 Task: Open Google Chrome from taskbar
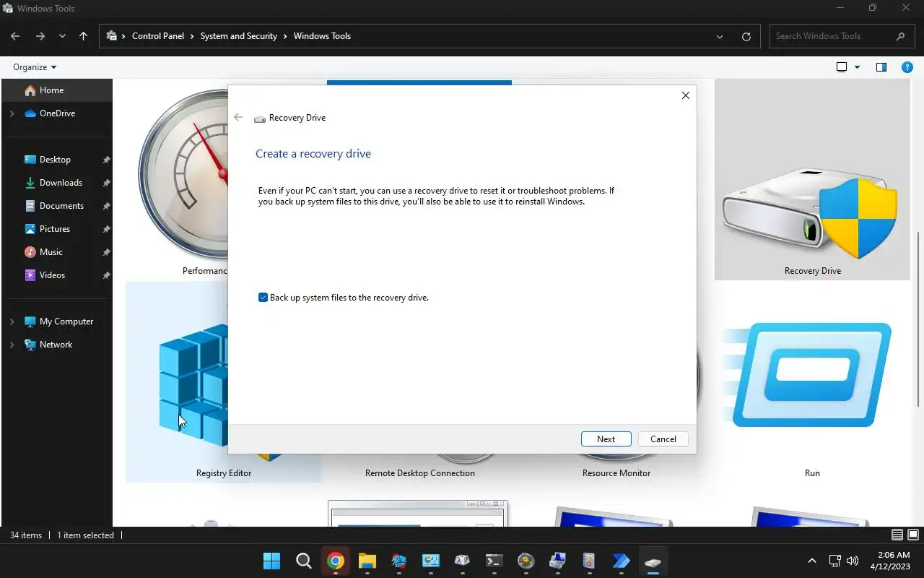coord(335,561)
